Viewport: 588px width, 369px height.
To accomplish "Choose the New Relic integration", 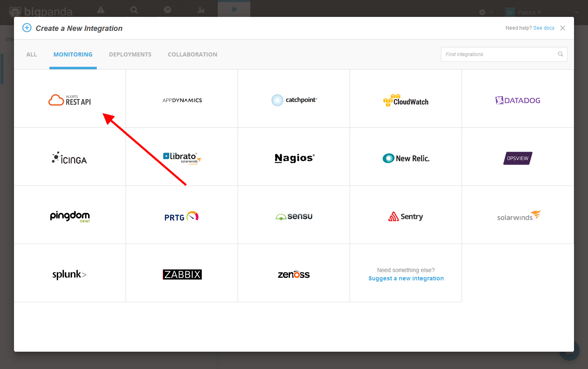I will (x=406, y=158).
